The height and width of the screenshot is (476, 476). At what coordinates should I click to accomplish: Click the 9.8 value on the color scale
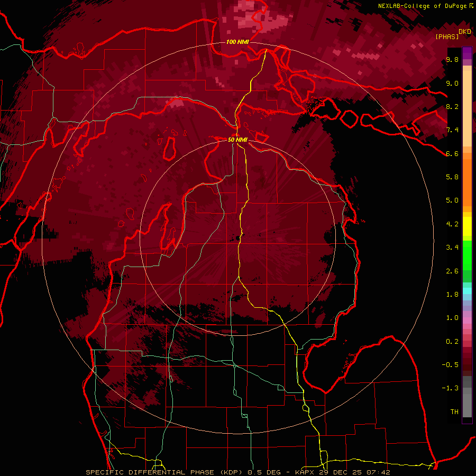452,60
